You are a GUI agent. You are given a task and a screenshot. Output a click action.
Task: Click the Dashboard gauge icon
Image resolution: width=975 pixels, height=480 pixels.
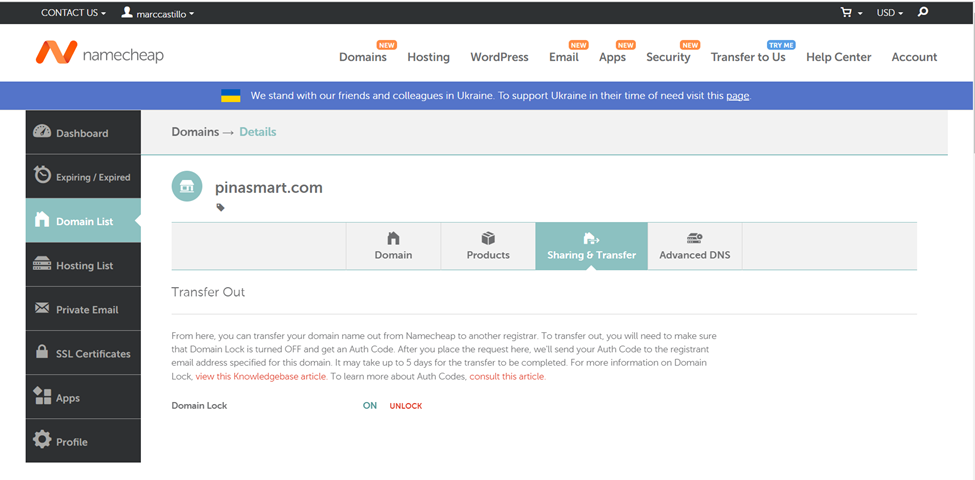coord(42,132)
